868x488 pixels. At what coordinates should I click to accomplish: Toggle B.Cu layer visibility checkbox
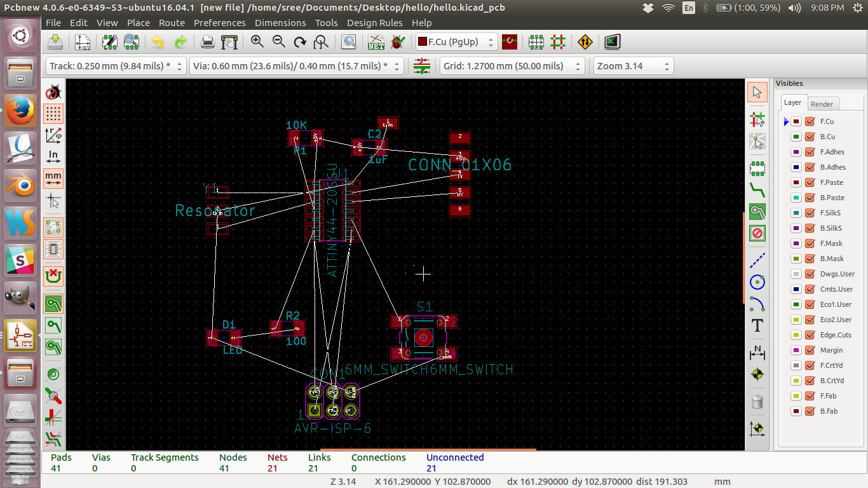(810, 137)
